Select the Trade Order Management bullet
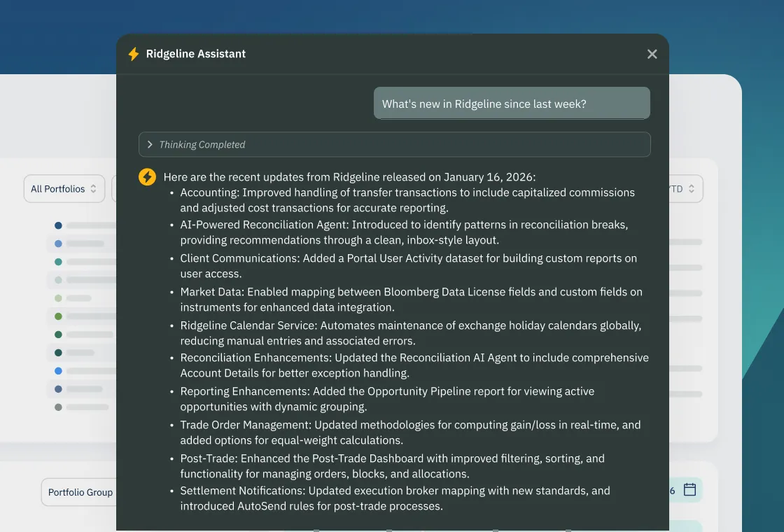This screenshot has height=532, width=784. click(410, 433)
